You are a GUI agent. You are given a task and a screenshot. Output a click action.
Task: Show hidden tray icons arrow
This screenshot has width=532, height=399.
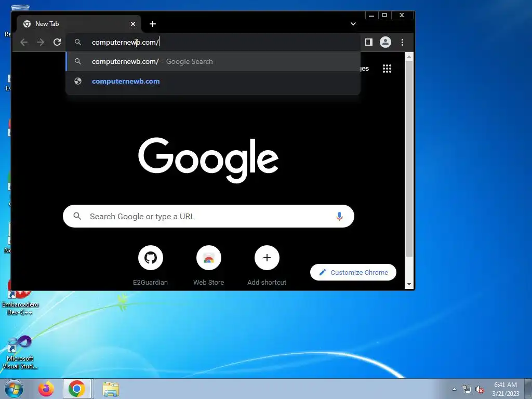click(x=454, y=389)
